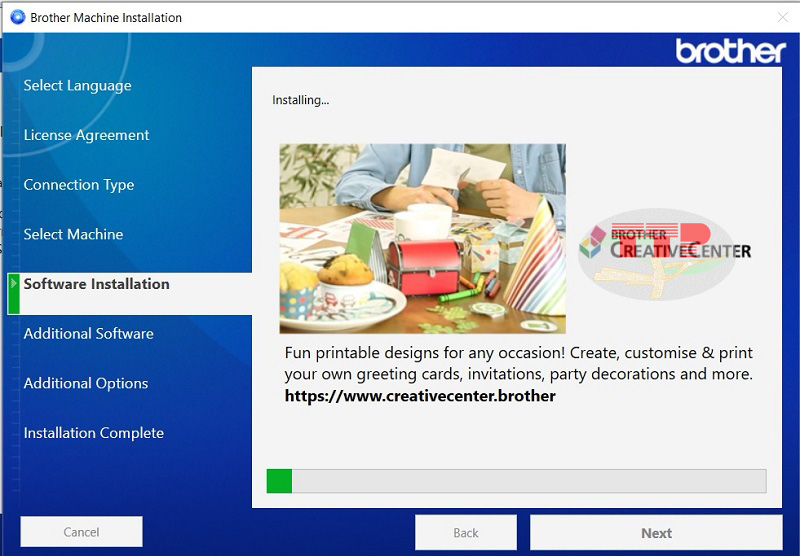Open the creativecenter.brother web link

point(420,396)
